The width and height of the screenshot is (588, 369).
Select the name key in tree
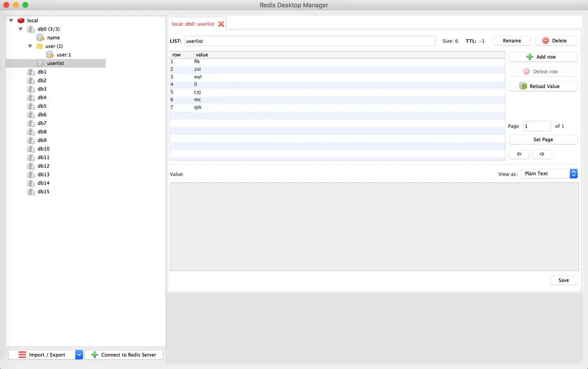click(x=53, y=38)
